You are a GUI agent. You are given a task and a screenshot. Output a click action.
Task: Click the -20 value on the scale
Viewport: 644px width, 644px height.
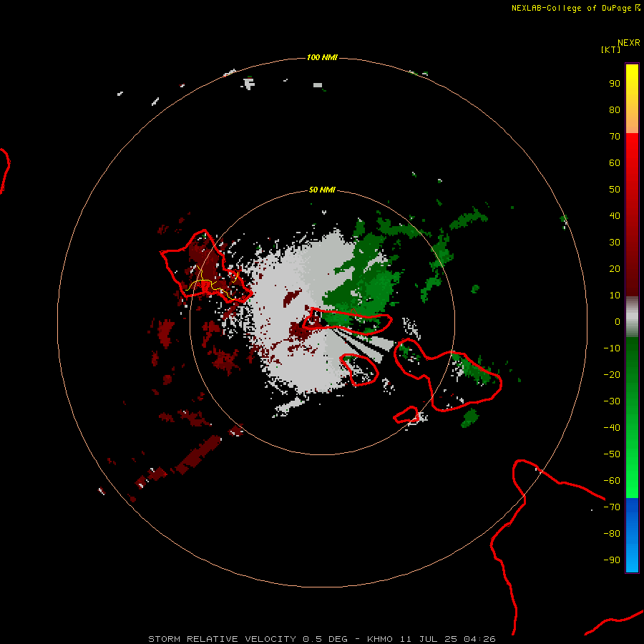pyautogui.click(x=612, y=374)
